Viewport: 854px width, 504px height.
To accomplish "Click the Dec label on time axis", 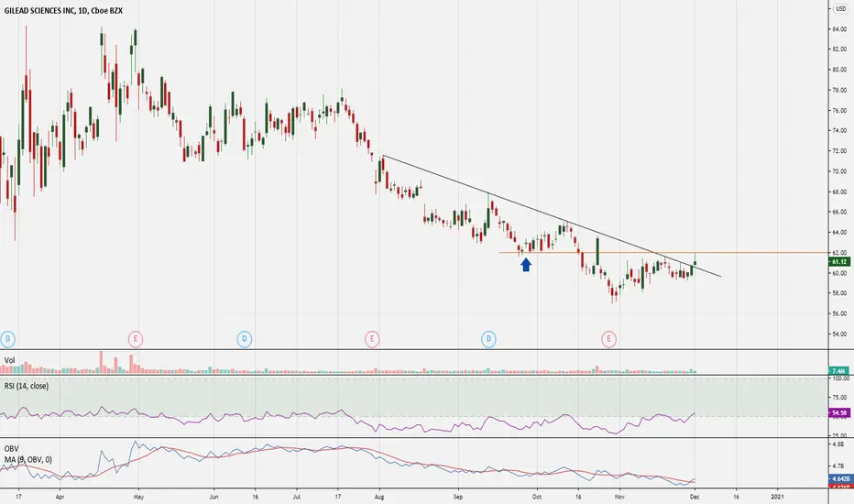I will 695,497.
